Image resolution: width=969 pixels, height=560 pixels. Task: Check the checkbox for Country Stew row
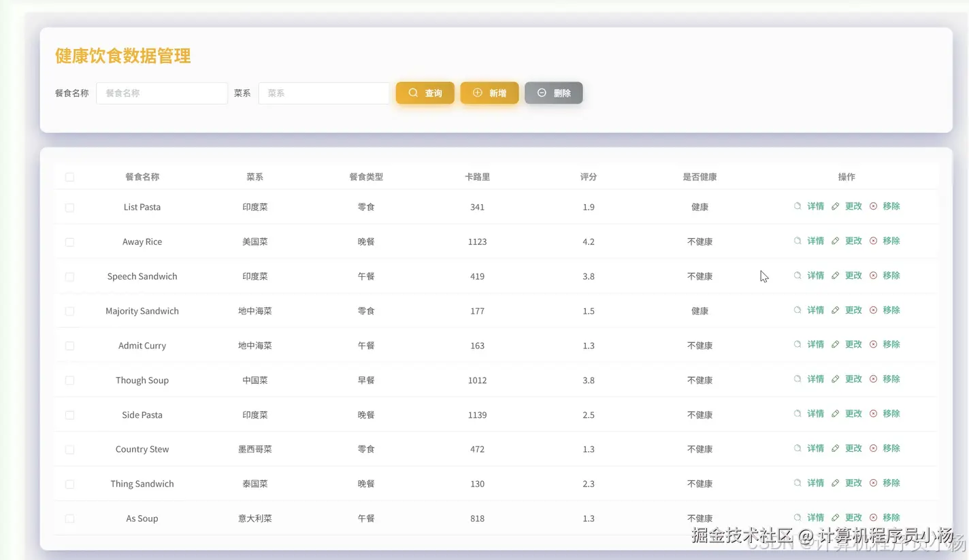point(70,448)
